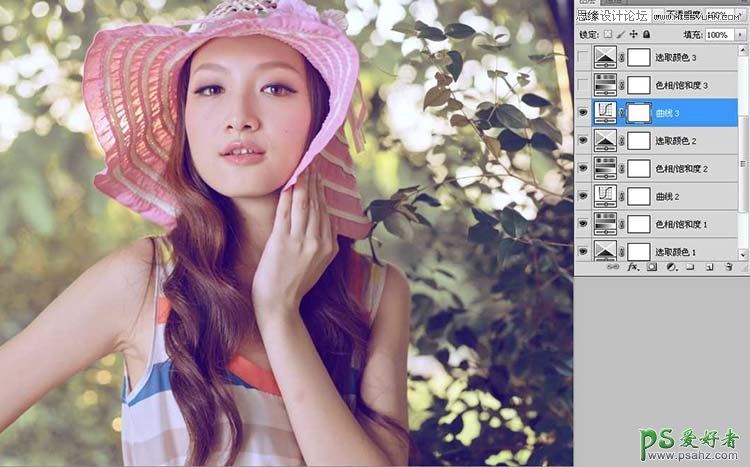Hide the 曲线 3 layer
The height and width of the screenshot is (467, 750).
click(x=583, y=113)
